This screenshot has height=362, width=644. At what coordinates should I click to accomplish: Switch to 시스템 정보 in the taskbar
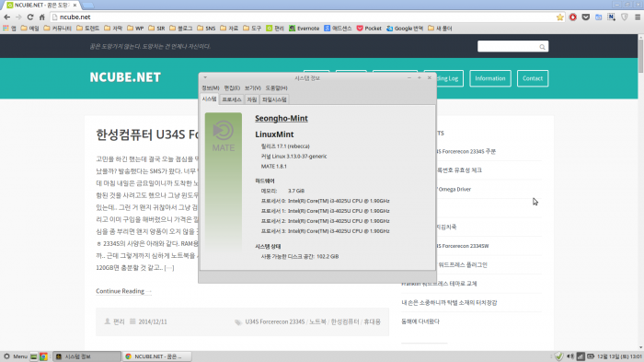point(86,356)
